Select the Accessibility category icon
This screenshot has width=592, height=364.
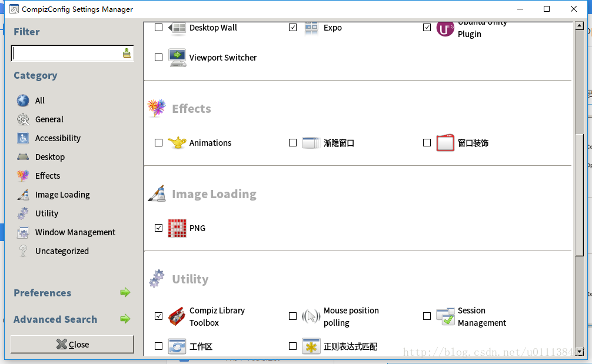click(x=23, y=138)
